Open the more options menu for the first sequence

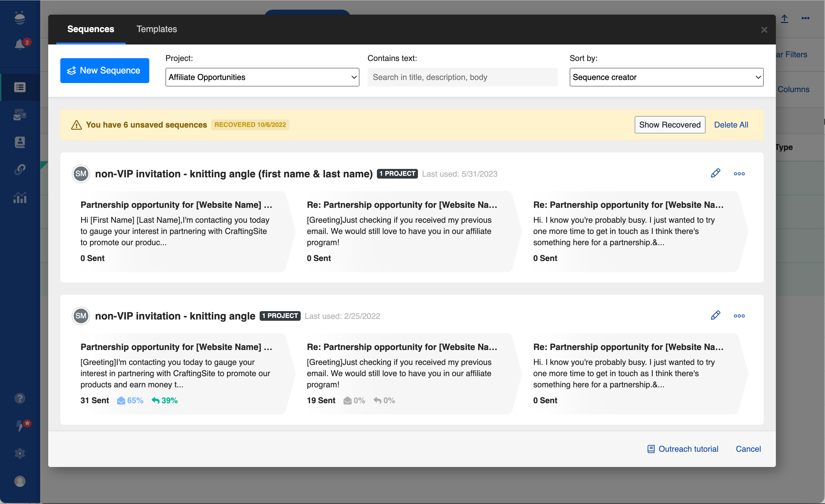739,174
